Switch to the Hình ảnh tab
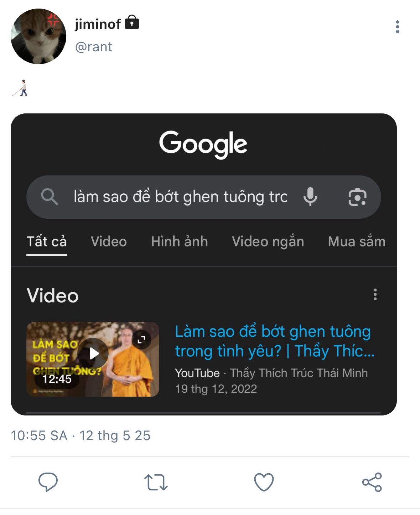This screenshot has height=515, width=420. (179, 241)
